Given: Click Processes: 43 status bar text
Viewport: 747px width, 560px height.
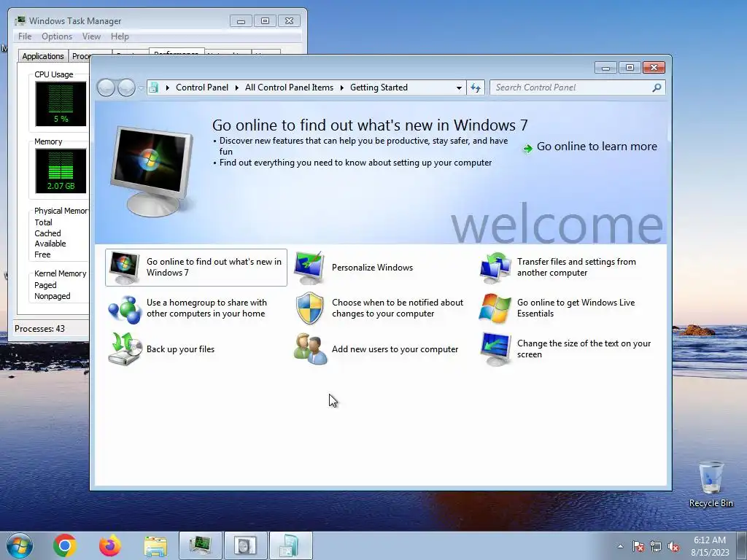Looking at the screenshot, I should point(39,329).
